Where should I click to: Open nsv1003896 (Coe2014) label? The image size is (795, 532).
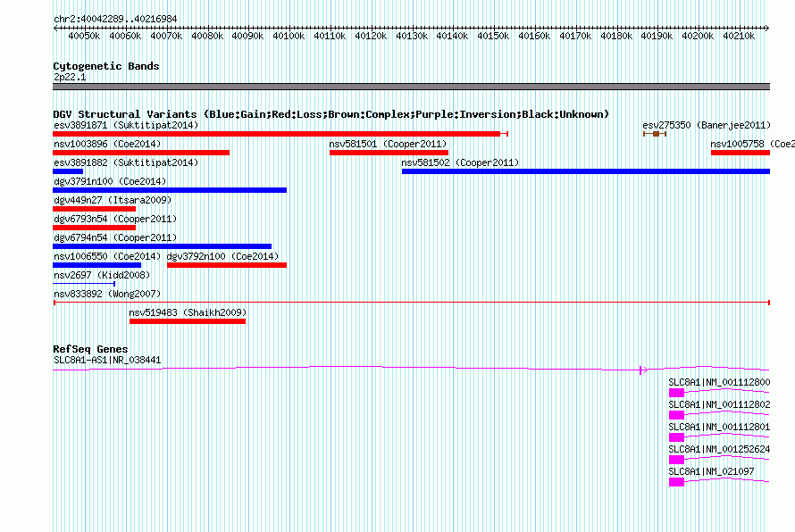pos(107,144)
